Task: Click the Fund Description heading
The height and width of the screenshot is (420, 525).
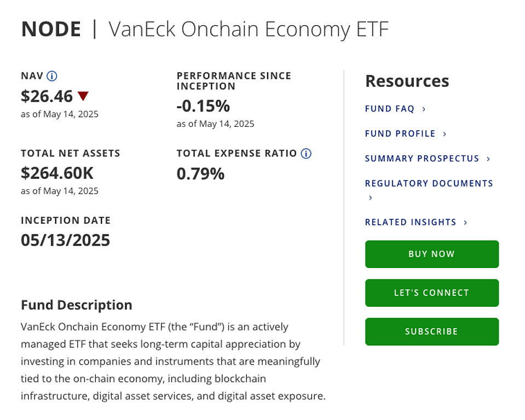Action: coord(77,305)
